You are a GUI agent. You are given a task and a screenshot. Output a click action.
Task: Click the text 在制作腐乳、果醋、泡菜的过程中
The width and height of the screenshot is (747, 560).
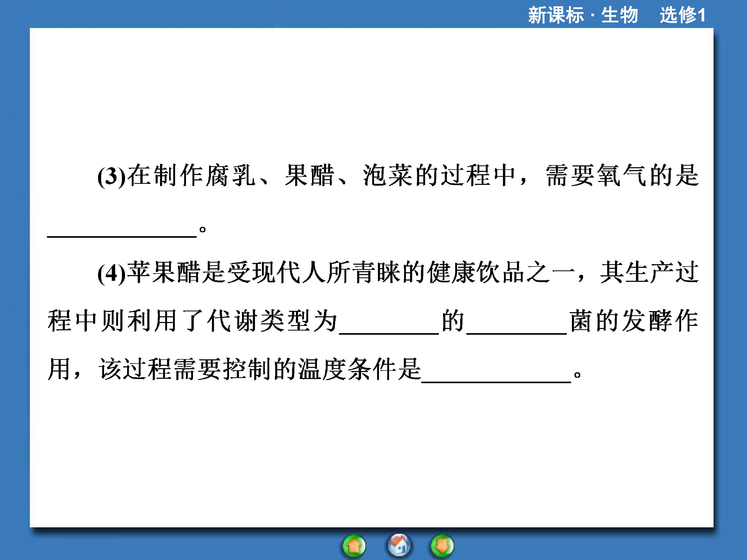[x=321, y=176]
